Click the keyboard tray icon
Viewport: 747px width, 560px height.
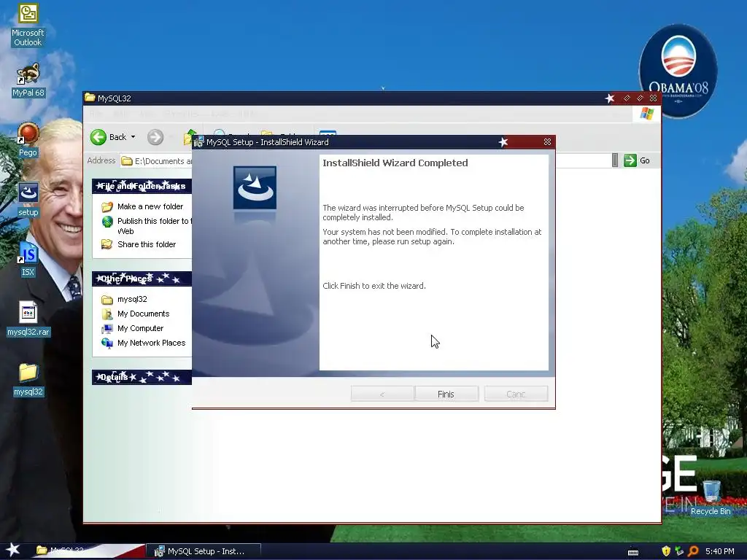pos(633,552)
